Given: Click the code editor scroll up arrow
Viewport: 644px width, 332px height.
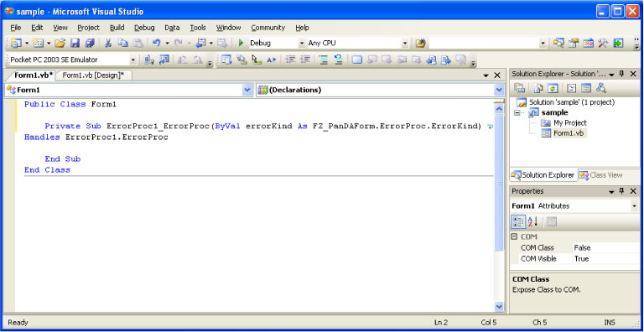Looking at the screenshot, I should pyautogui.click(x=500, y=109).
